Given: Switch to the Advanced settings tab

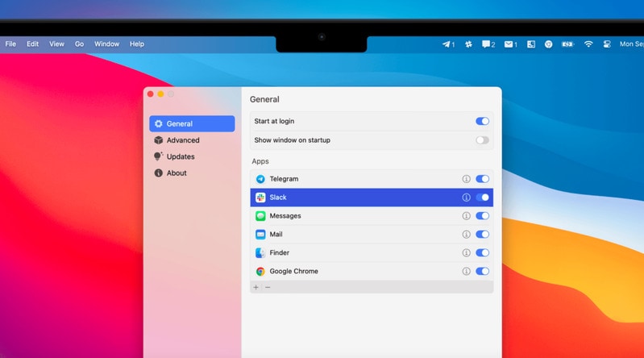Looking at the screenshot, I should pyautogui.click(x=183, y=140).
